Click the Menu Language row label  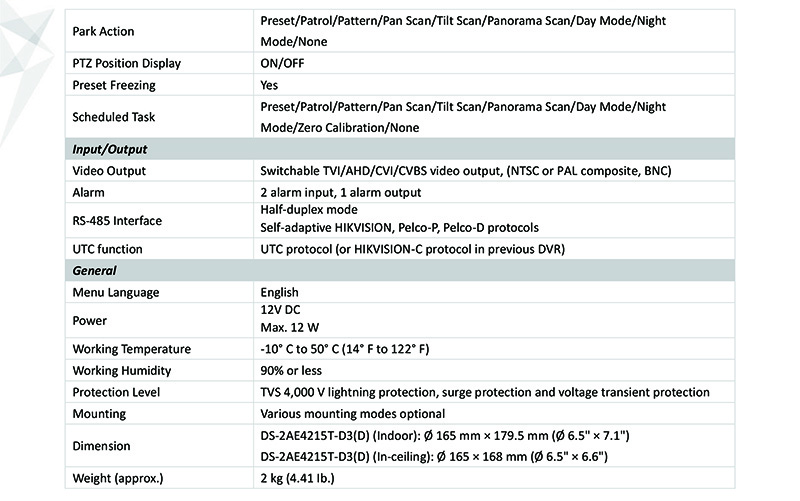click(116, 293)
